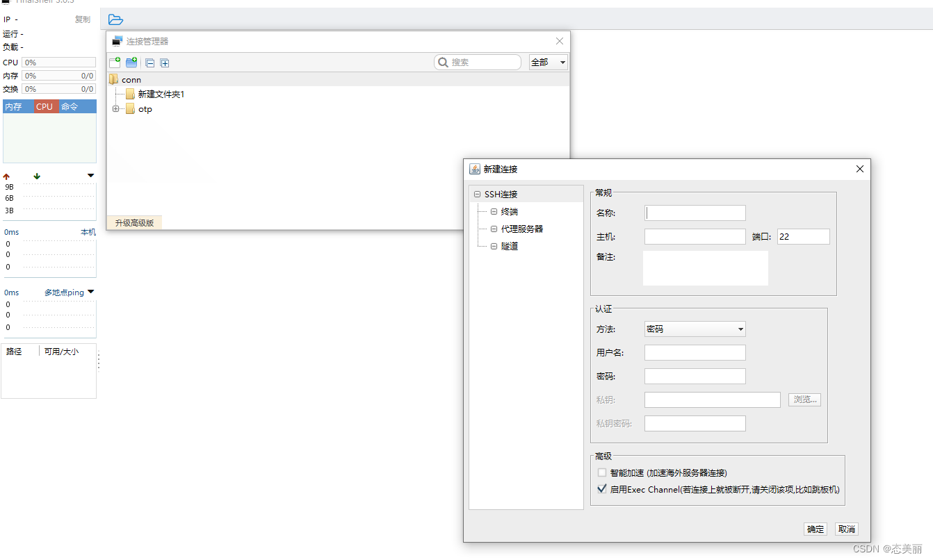The width and height of the screenshot is (933, 560).
Task: Click the green download arrow in network panel
Action: (37, 176)
